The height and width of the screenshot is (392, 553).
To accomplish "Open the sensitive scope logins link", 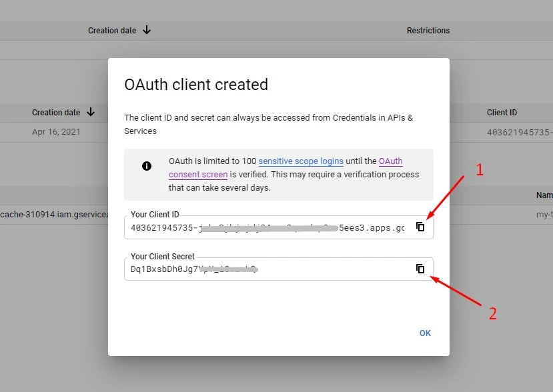I will click(301, 161).
